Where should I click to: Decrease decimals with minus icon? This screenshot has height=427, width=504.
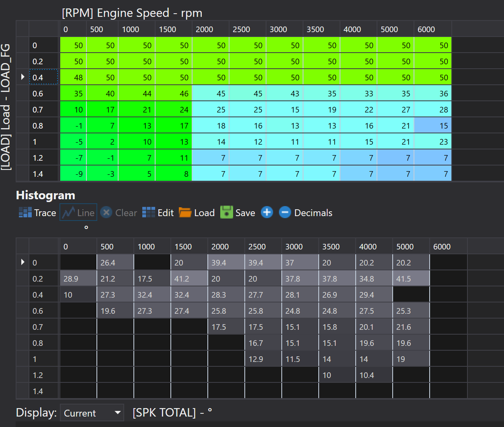(285, 212)
